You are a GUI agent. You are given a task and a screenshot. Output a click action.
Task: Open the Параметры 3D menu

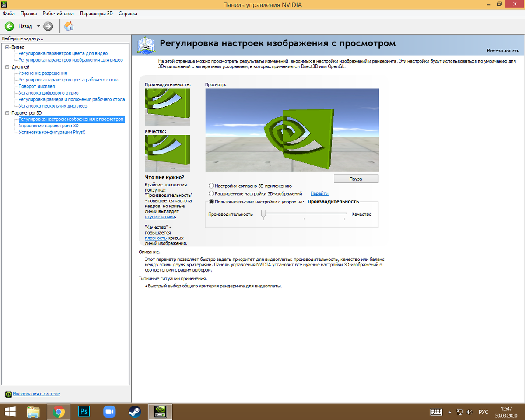point(96,14)
